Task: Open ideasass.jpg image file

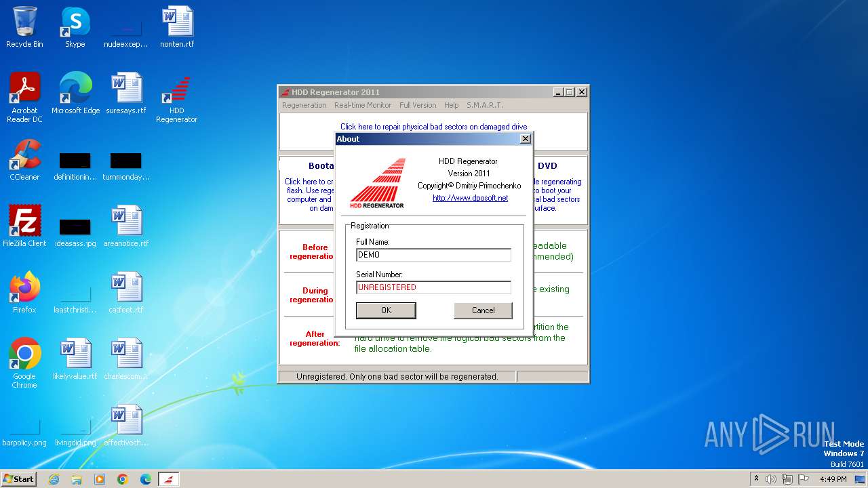Action: click(75, 232)
